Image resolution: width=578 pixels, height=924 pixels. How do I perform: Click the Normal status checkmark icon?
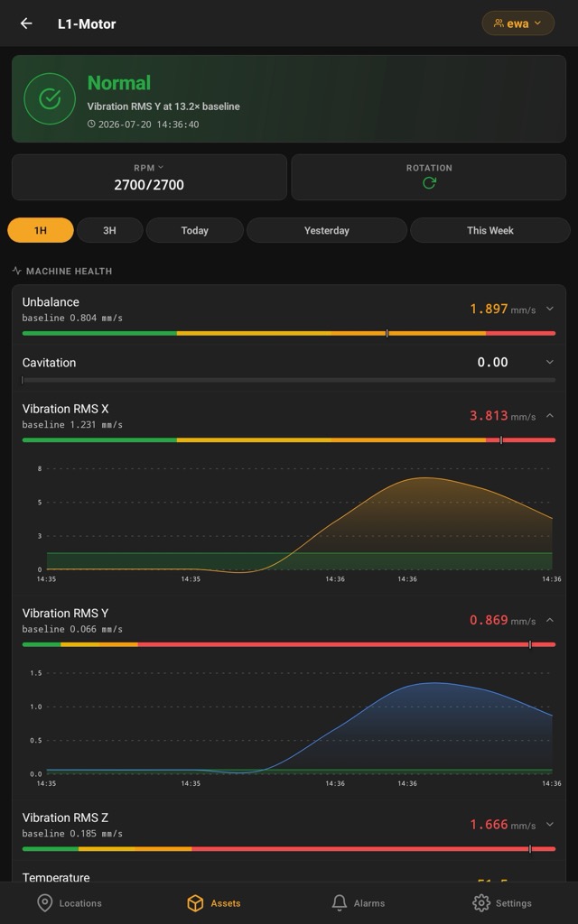(50, 98)
